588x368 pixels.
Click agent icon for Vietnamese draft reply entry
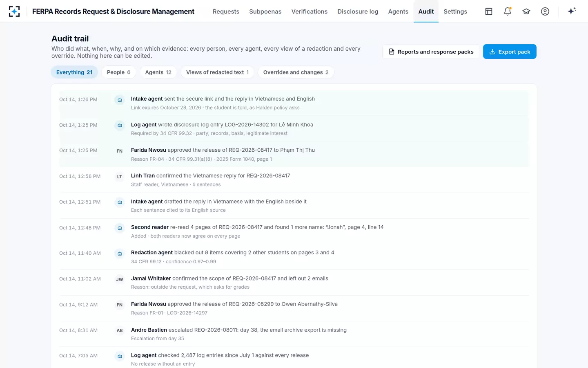pyautogui.click(x=120, y=202)
